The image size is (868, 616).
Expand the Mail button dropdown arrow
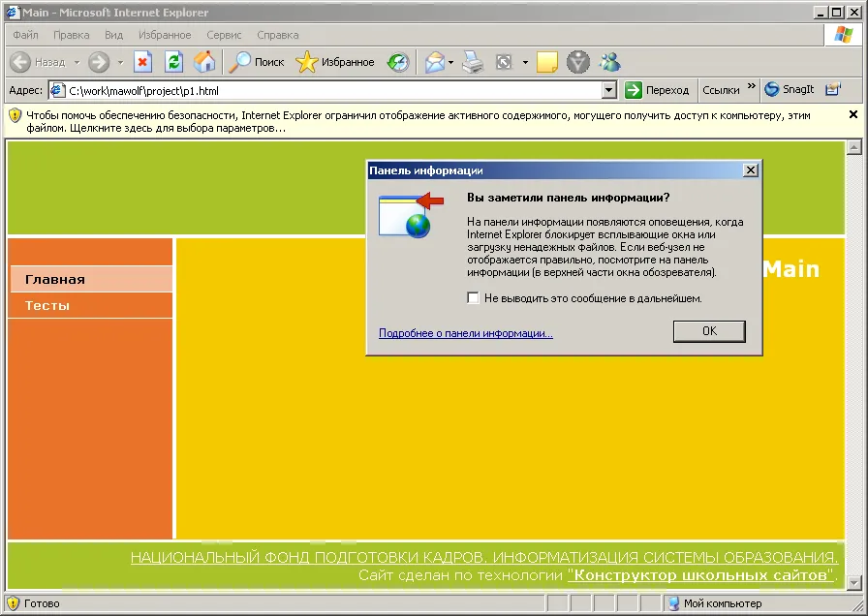(x=451, y=63)
